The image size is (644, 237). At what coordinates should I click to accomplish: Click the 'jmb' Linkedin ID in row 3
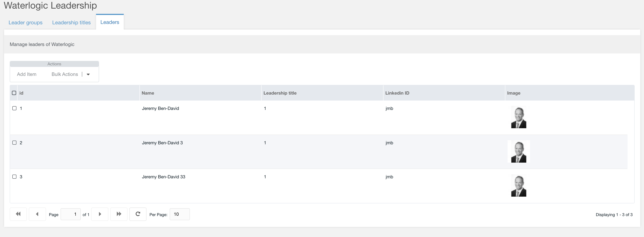[x=389, y=177]
